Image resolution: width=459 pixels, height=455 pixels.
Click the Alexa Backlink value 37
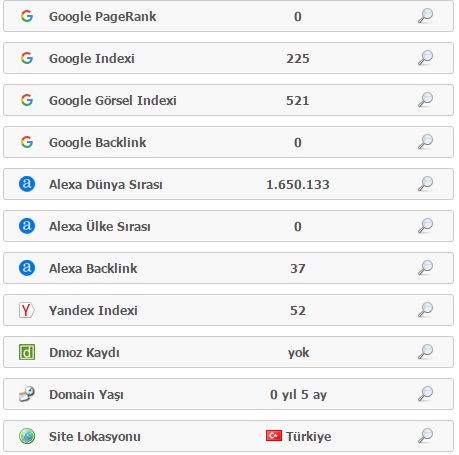click(x=298, y=269)
